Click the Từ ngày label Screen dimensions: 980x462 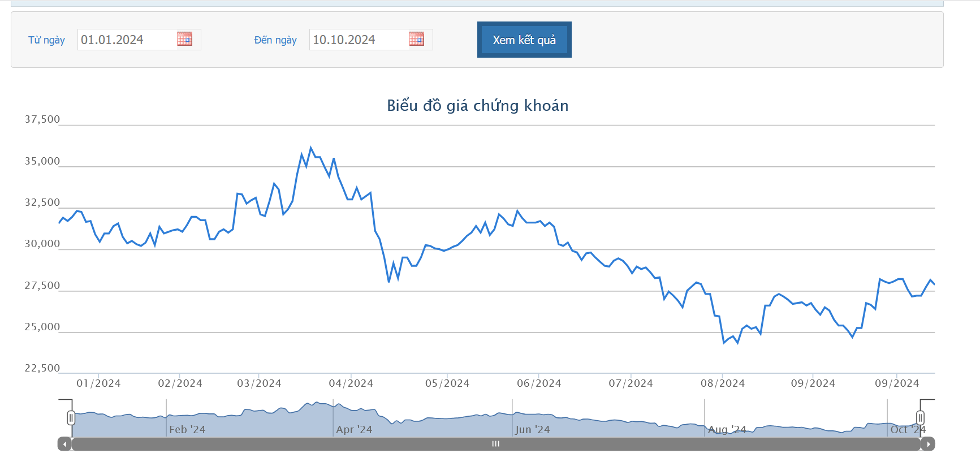[46, 40]
